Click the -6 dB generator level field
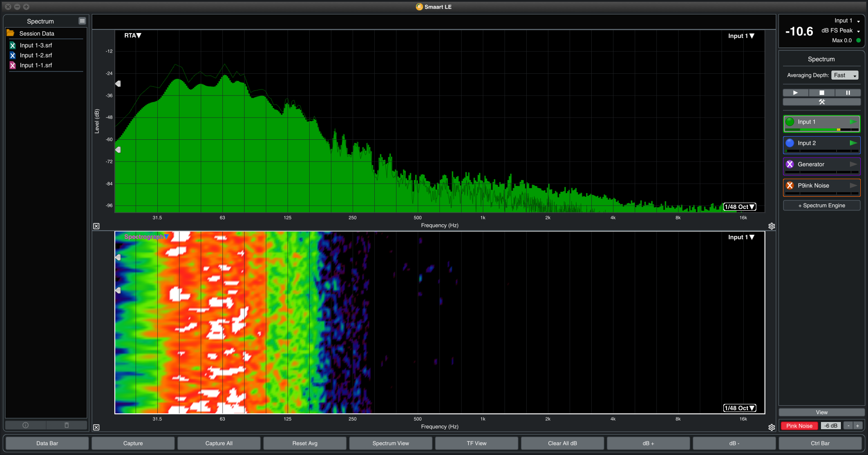The width and height of the screenshot is (868, 455). 830,426
